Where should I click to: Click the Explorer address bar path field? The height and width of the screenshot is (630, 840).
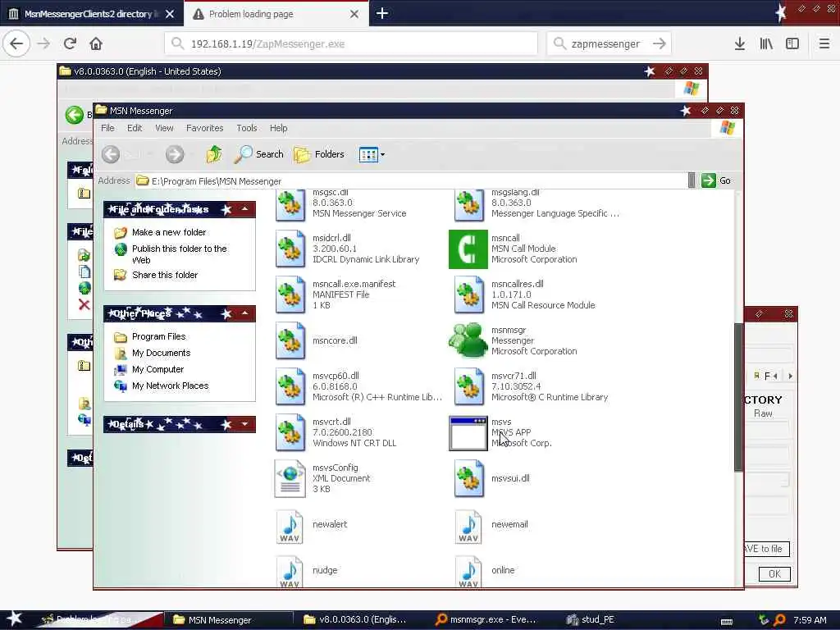point(411,181)
